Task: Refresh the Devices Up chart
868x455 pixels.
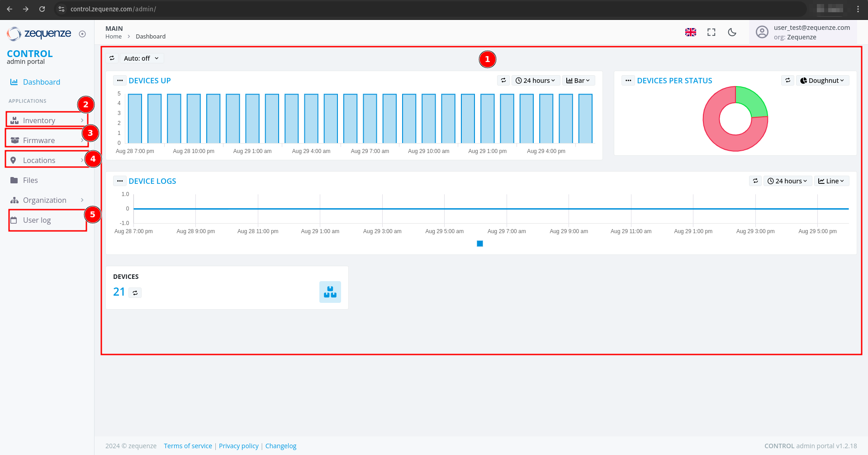Action: [x=503, y=81]
